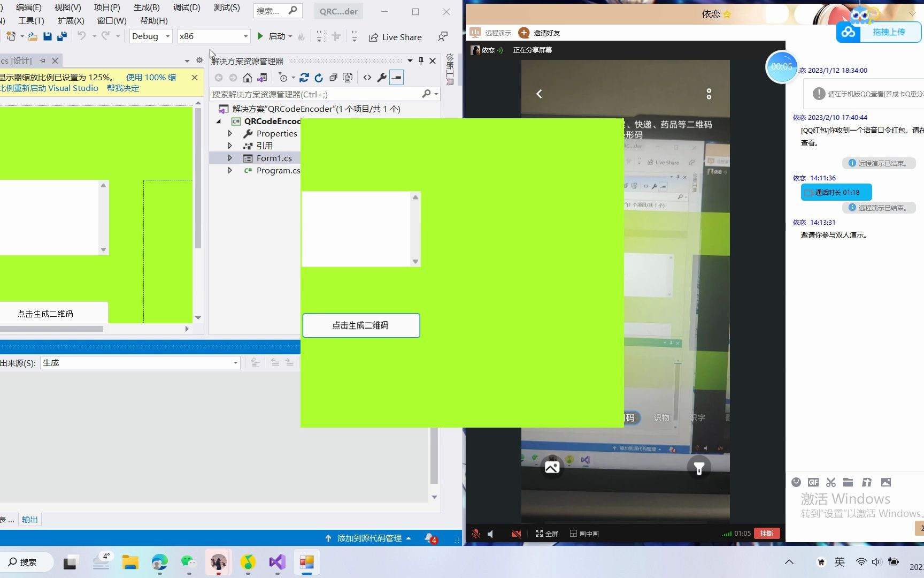Enable picture-in-picture (画中画) mode
Viewport: 924px width, 578px height.
tap(584, 533)
